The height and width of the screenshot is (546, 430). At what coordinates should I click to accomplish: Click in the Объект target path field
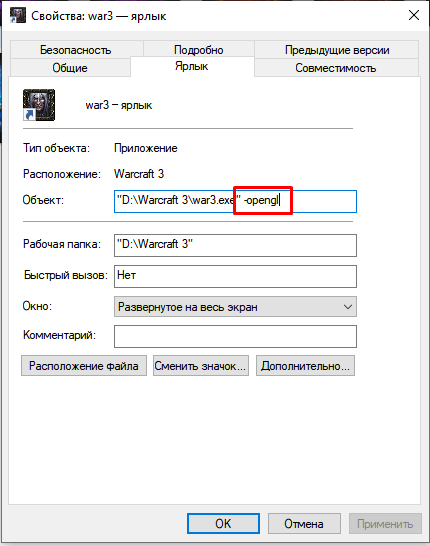(235, 201)
